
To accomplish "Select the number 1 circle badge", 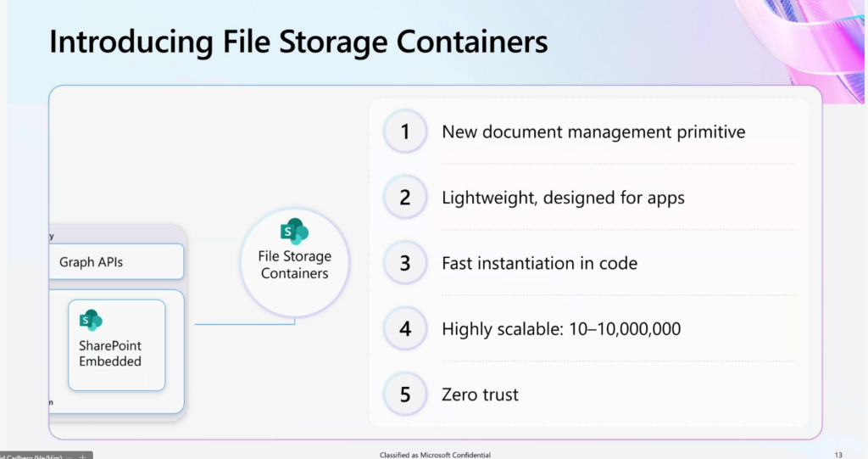I will 405,132.
